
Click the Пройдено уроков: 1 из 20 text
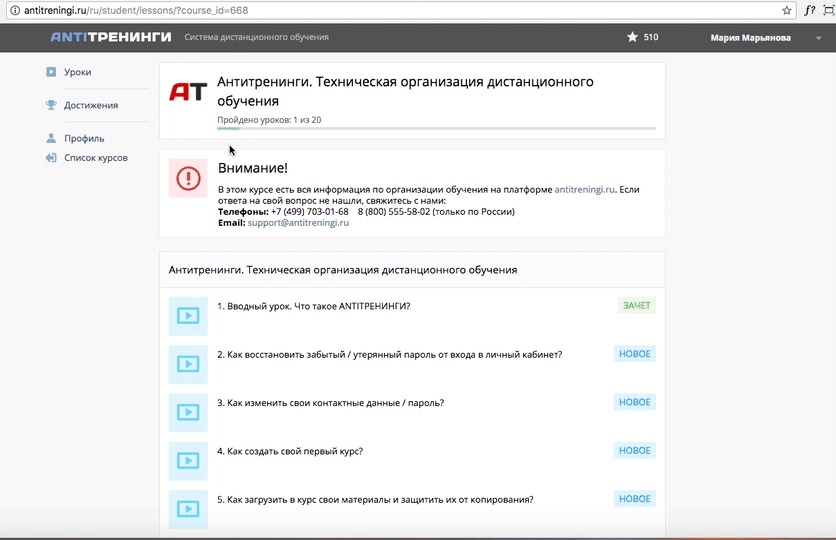click(269, 120)
